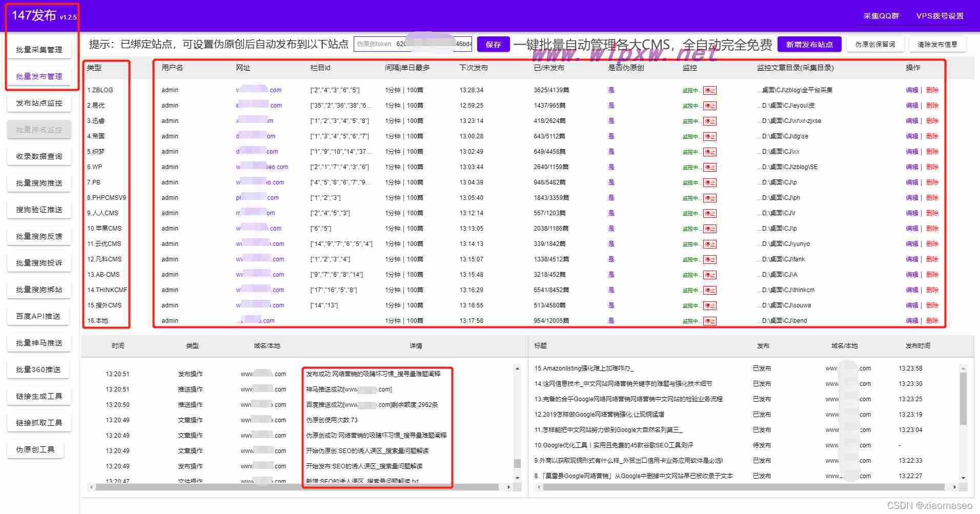Image resolution: width=980 pixels, height=514 pixels.
Task: Stop monitoring on the 7.PB row
Action: 710,182
